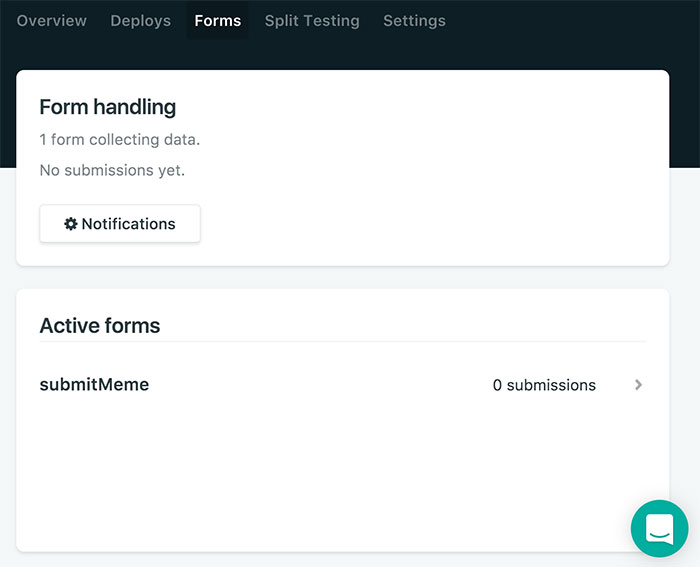Switch to the Overview tab
This screenshot has width=700, height=567.
pyautogui.click(x=52, y=21)
